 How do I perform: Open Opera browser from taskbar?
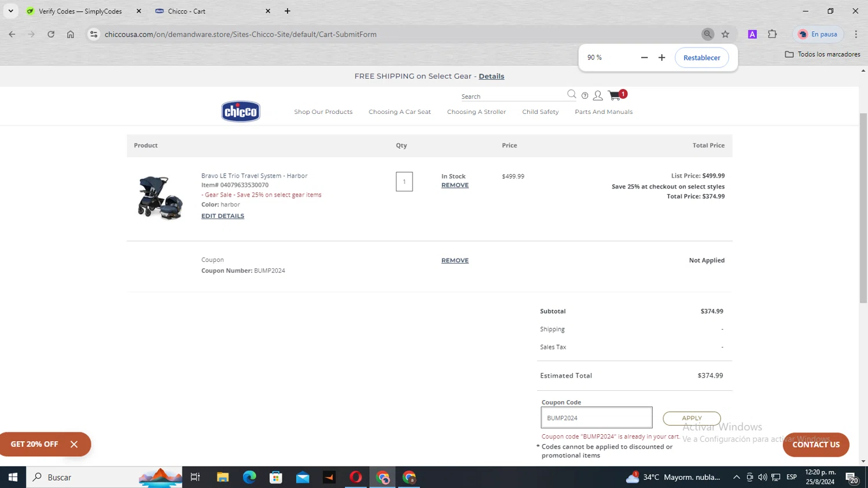tap(356, 477)
